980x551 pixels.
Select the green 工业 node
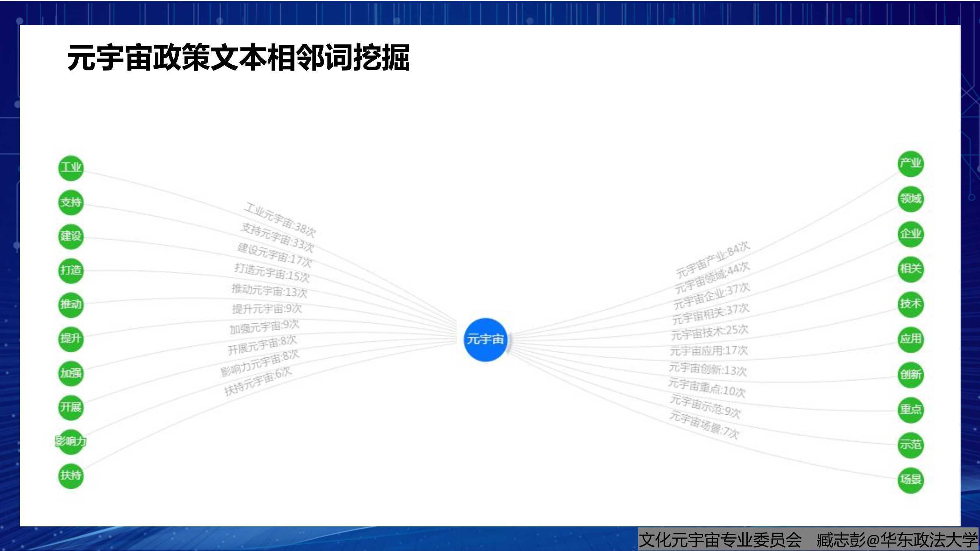[71, 168]
